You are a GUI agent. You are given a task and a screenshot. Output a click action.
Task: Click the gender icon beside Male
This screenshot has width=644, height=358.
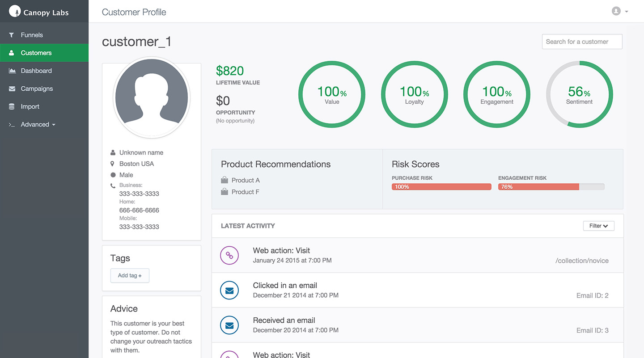click(x=113, y=175)
